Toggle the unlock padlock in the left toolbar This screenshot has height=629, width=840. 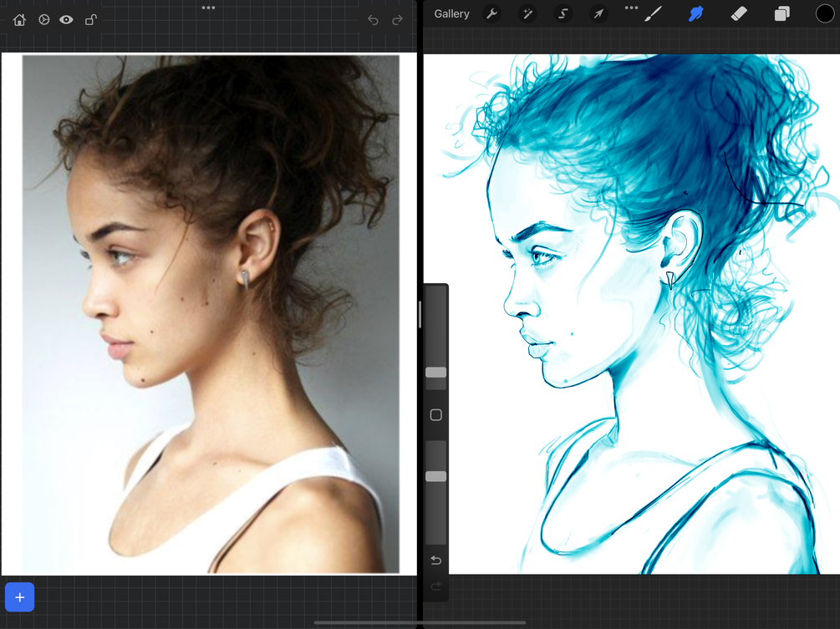(x=89, y=19)
